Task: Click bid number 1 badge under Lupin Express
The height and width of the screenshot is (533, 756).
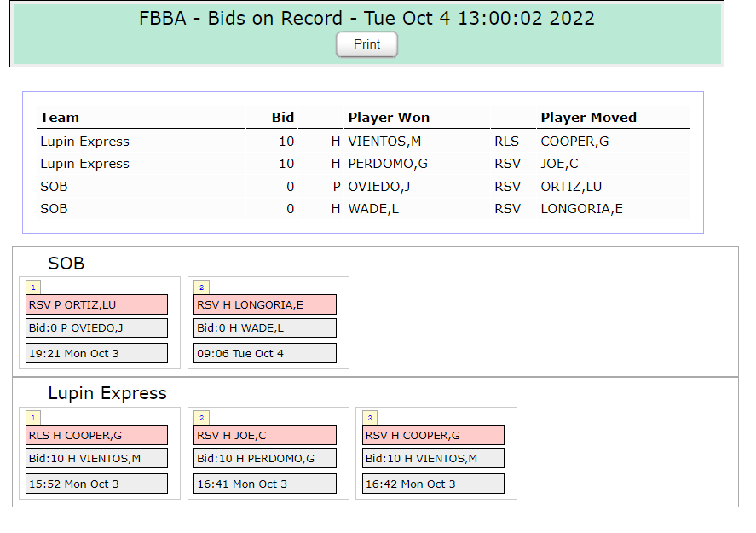Action: pyautogui.click(x=32, y=418)
